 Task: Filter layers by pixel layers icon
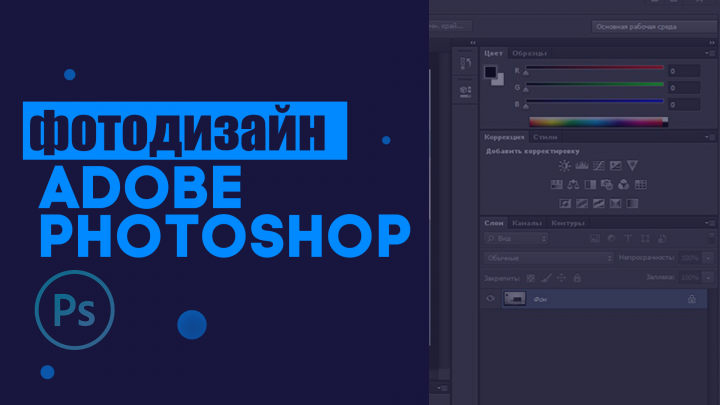point(595,238)
